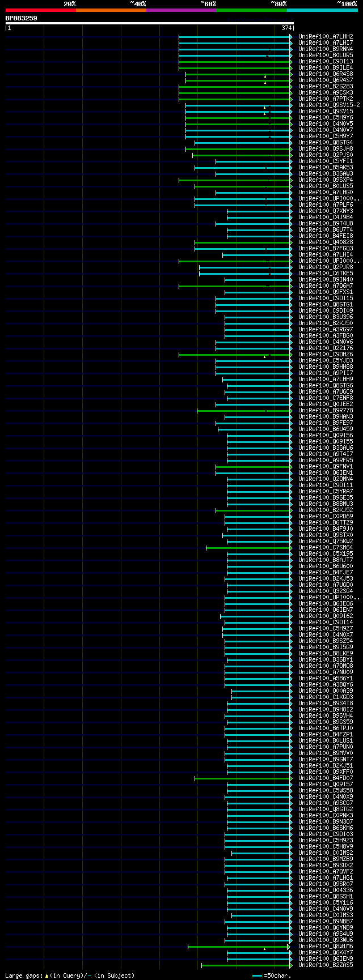Click the orange ~40% legend segment

pyautogui.click(x=111, y=10)
